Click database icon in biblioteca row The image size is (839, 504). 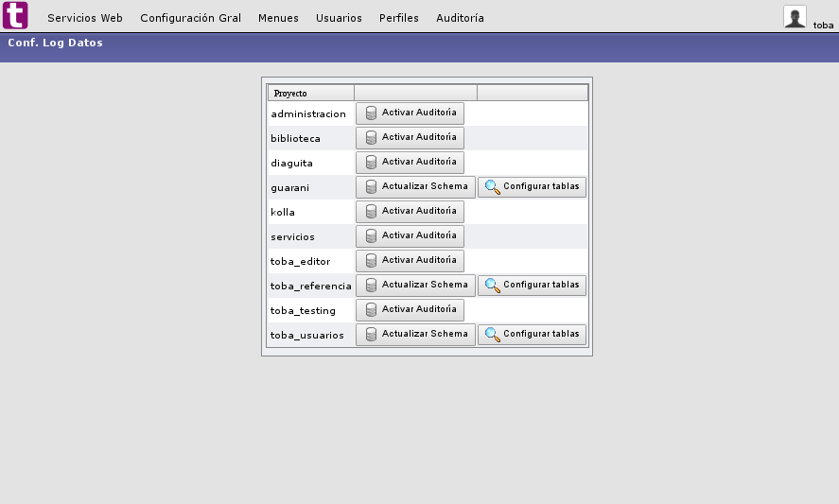pos(371,137)
